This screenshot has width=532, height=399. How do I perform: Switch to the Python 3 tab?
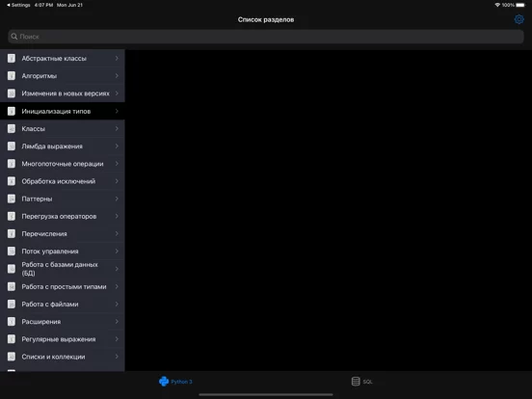175,382
